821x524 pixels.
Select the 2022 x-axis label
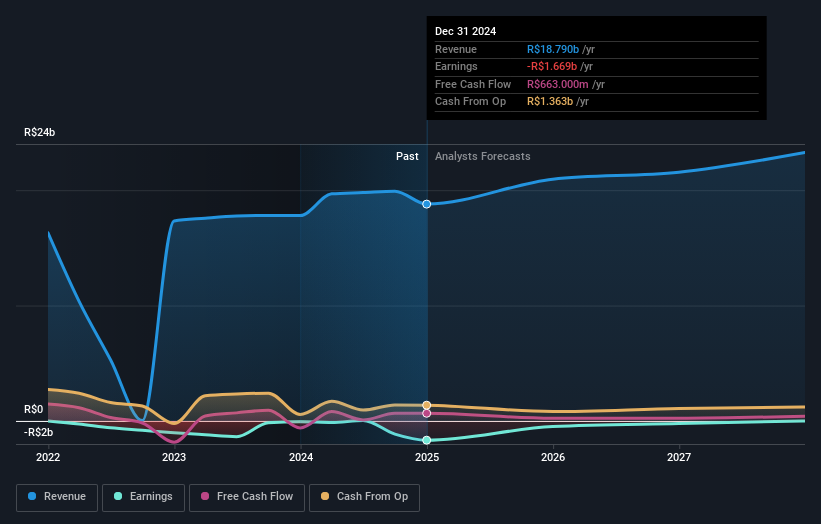pyautogui.click(x=48, y=457)
